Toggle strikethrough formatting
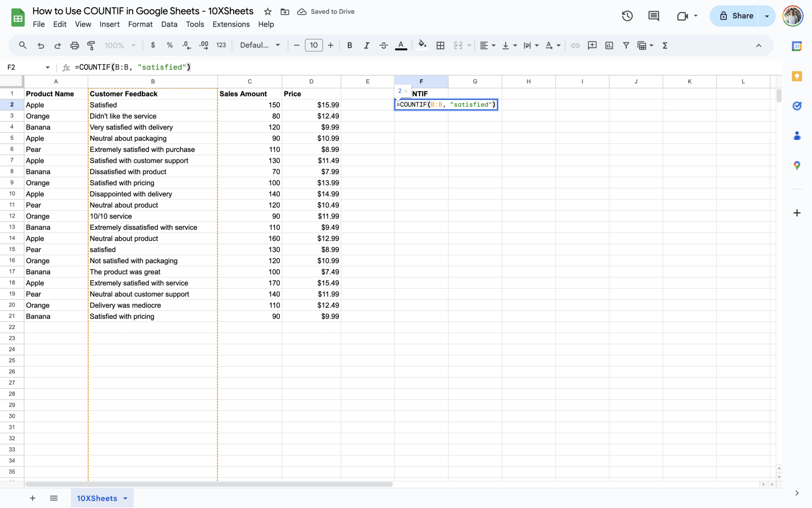812x508 pixels. (383, 45)
